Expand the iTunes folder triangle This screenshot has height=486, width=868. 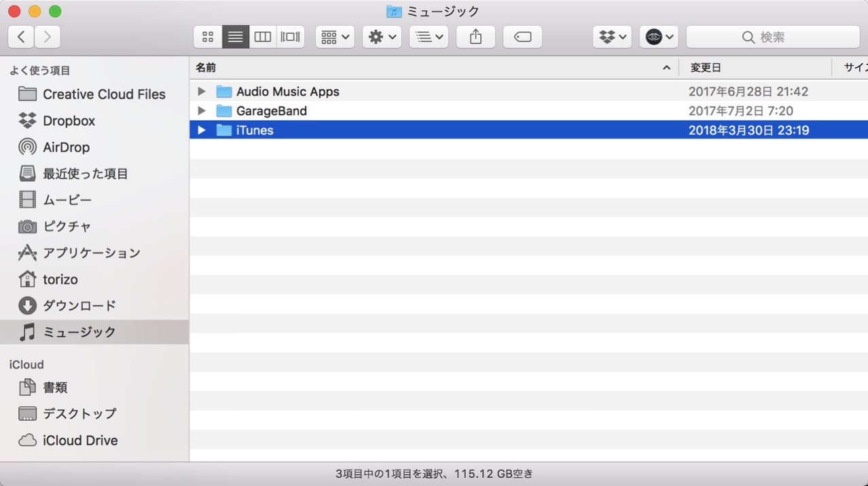tap(202, 130)
